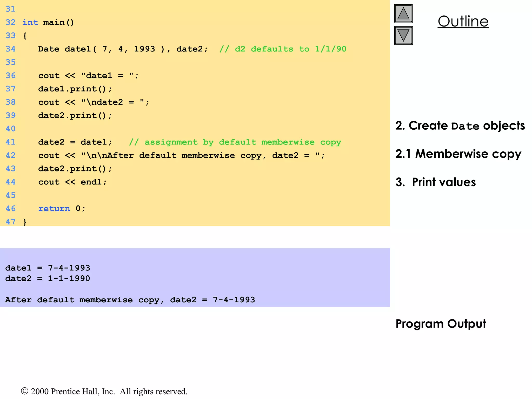This screenshot has height=399, width=532.
Task: Click the up triangle navigation button
Action: tap(403, 13)
